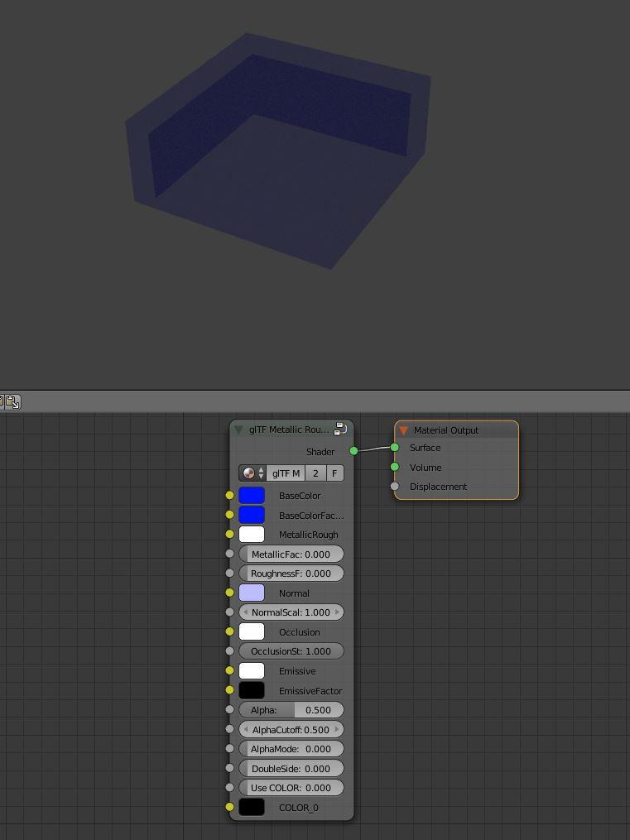This screenshot has height=840, width=630.
Task: Click the Emissive yellow input socket
Action: (x=230, y=670)
